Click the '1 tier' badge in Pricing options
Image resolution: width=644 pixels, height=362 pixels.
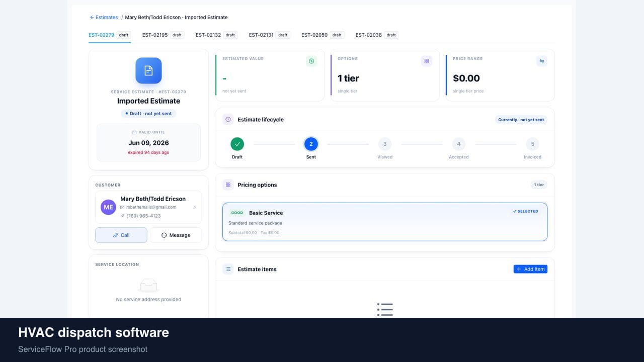pos(539,185)
